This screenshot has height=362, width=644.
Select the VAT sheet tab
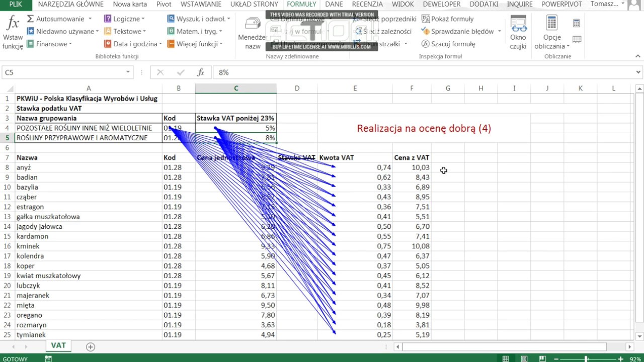[58, 346]
